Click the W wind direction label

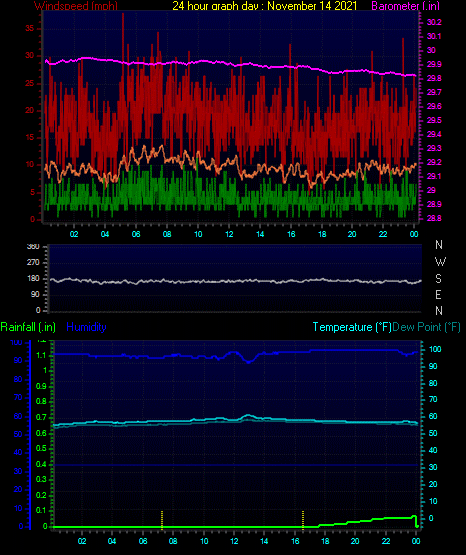click(440, 262)
